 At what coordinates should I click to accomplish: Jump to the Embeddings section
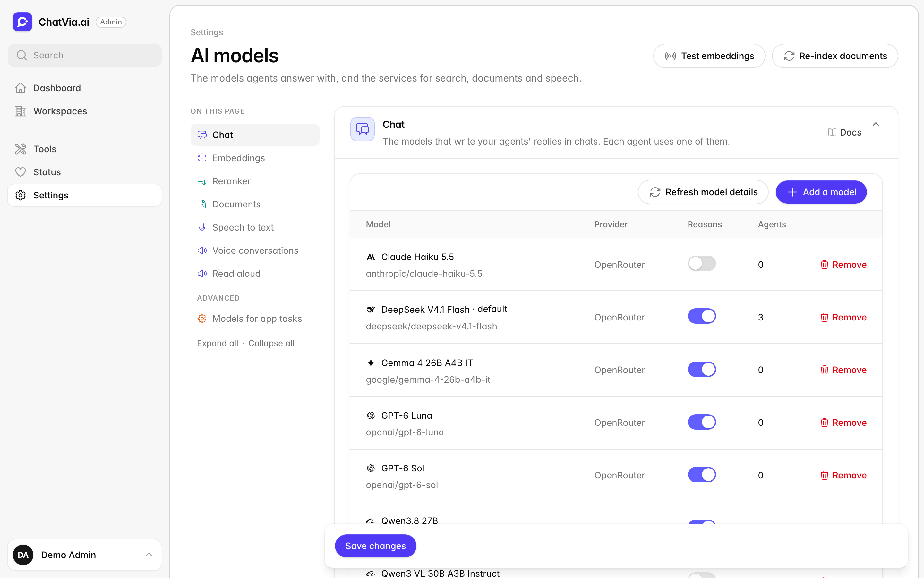(x=255, y=158)
